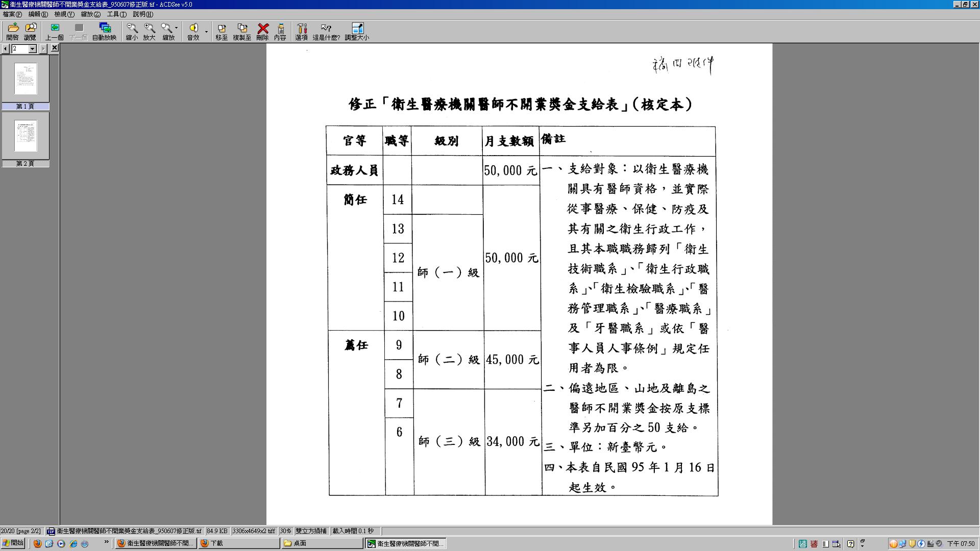Click the disabled 下一個 (Next) icon
Viewport: 980px width, 551px height.
click(x=79, y=31)
